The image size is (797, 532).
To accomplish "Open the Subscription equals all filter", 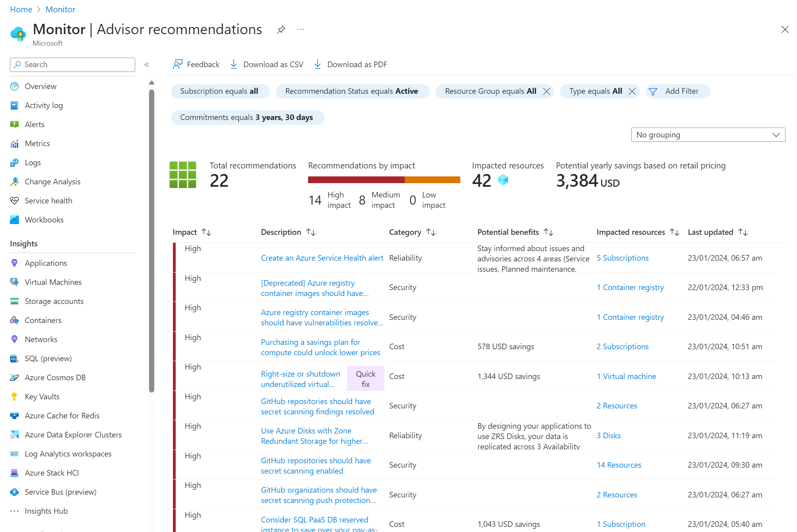I will pos(220,91).
